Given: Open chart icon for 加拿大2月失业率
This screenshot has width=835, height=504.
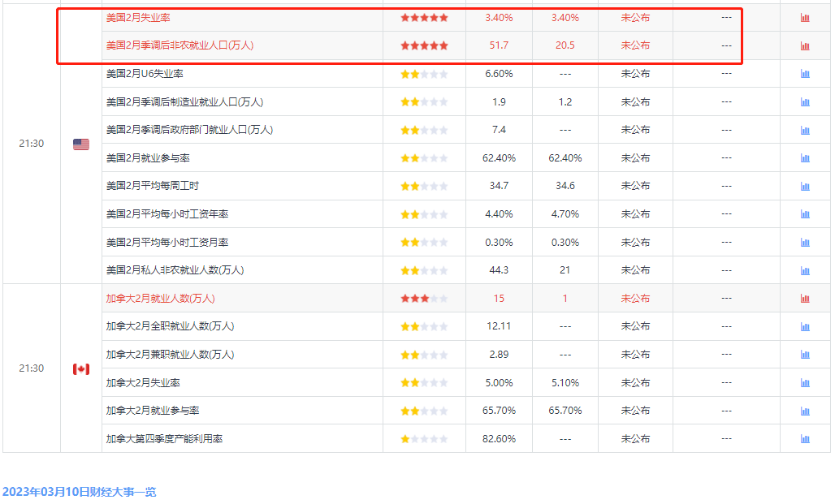Looking at the screenshot, I should [x=805, y=382].
